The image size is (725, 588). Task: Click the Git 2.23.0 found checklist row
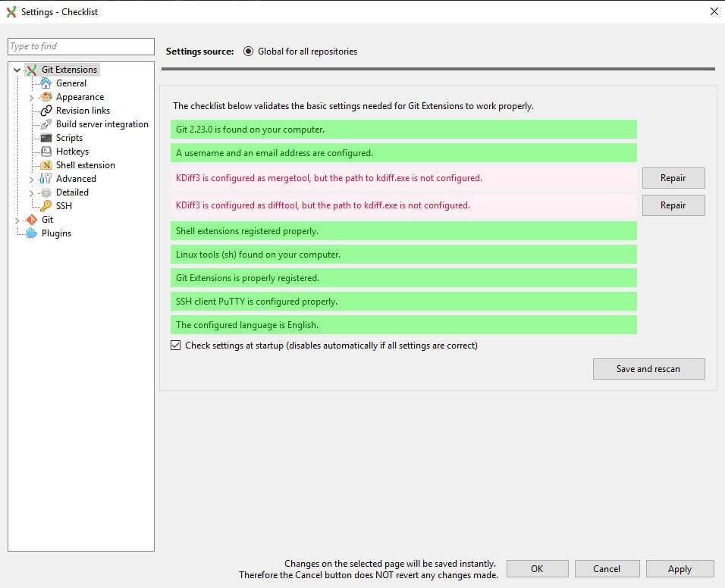pyautogui.click(x=403, y=130)
